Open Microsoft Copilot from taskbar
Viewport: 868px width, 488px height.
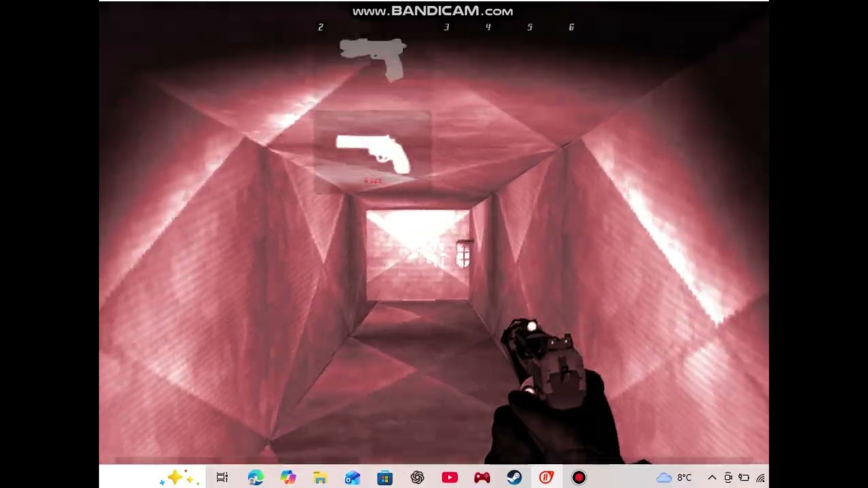coord(288,478)
